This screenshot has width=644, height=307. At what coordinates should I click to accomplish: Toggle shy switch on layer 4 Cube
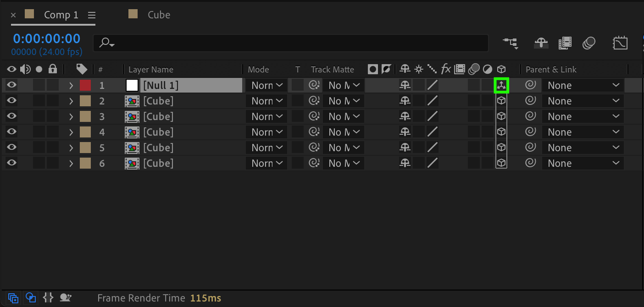(405, 132)
